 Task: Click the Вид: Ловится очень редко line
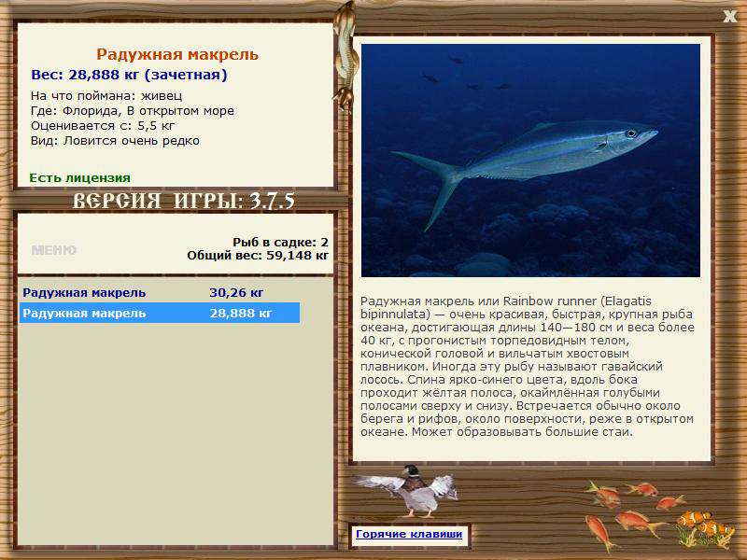click(115, 141)
